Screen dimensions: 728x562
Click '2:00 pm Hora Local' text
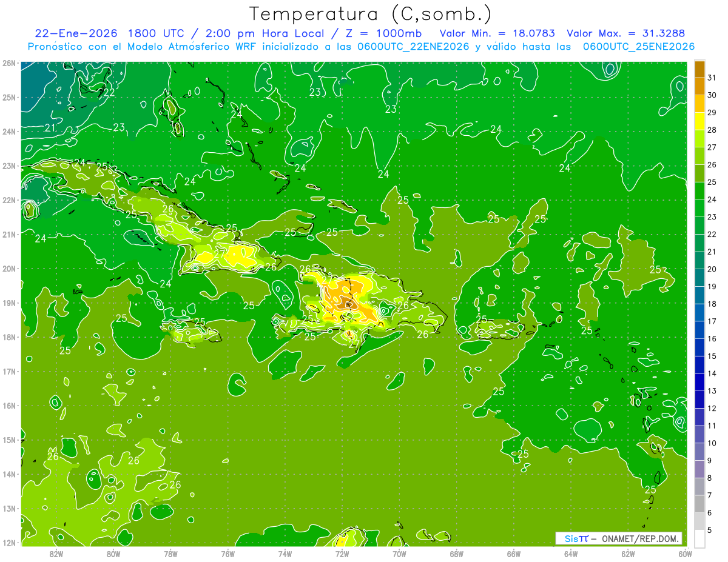pyautogui.click(x=265, y=33)
